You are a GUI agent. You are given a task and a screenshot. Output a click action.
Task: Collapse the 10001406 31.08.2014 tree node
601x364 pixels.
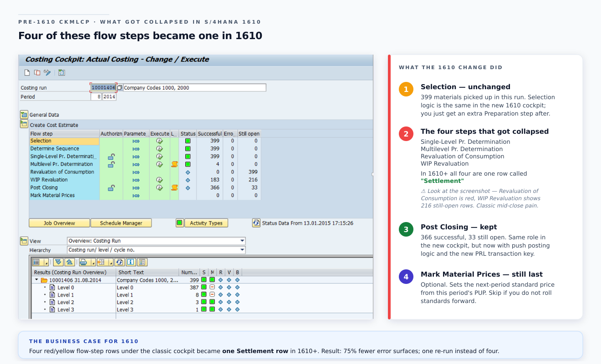(37, 280)
